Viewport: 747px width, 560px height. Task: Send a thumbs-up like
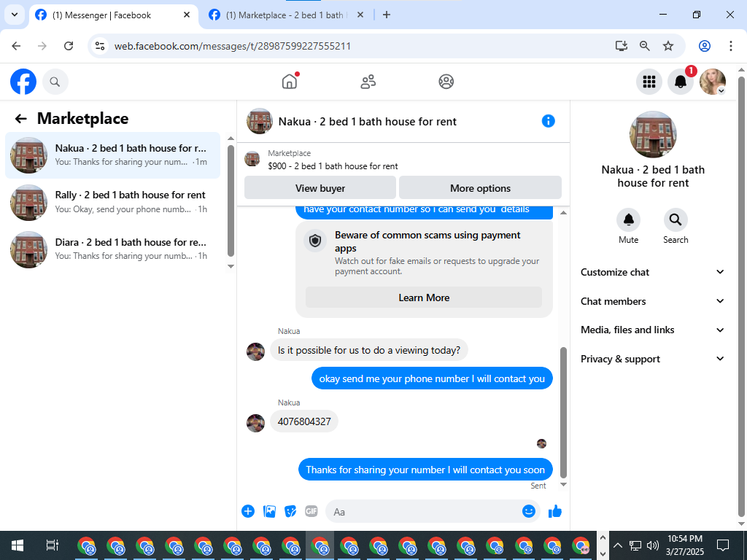click(x=555, y=511)
